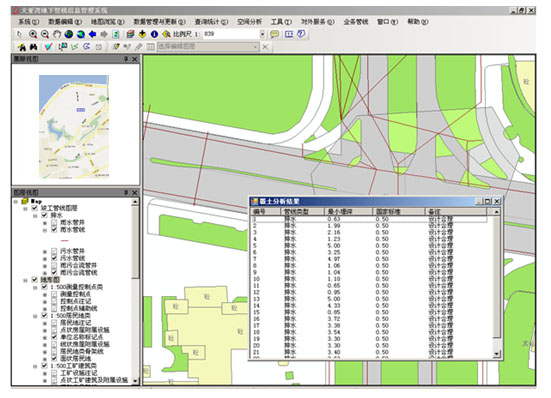
Task: Open the question mark help icon
Action: click(301, 34)
